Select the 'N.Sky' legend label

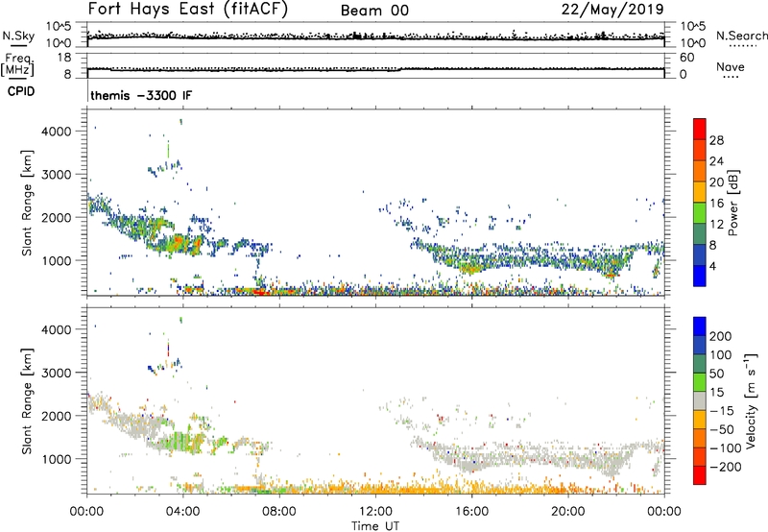(18, 36)
